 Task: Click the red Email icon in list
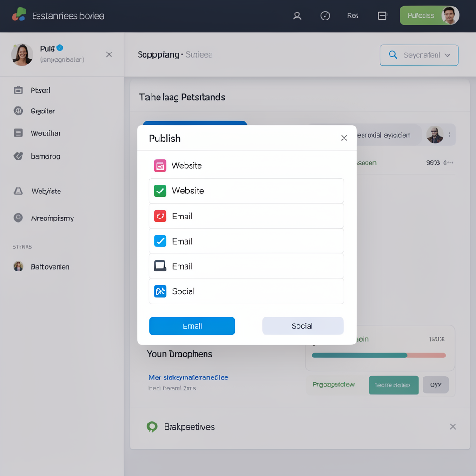[x=160, y=216]
